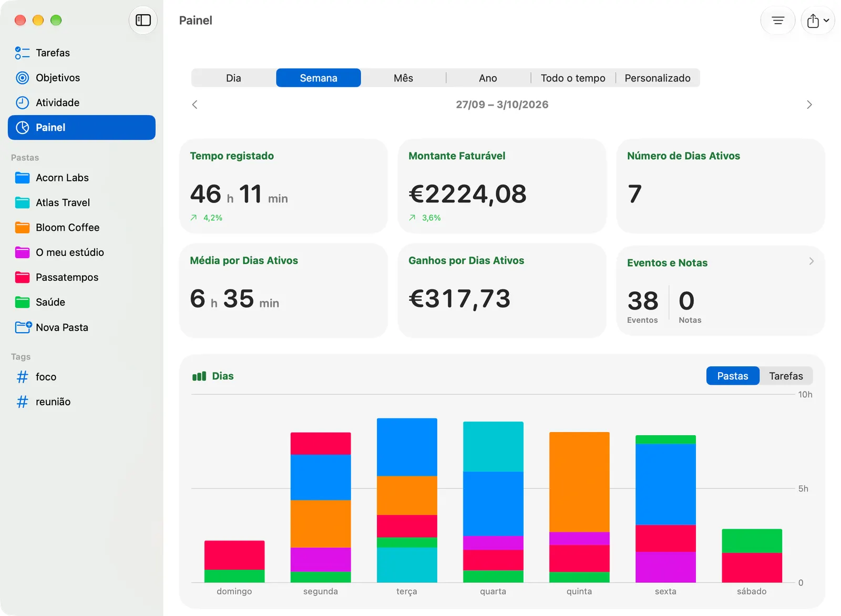The image size is (841, 616).
Task: Click the 38 Eventos count
Action: point(643,306)
